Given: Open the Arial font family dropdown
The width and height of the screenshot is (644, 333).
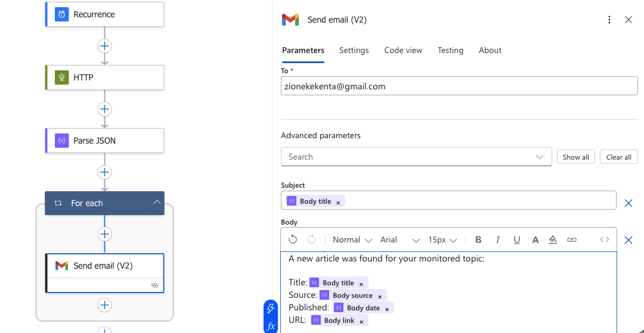Looking at the screenshot, I should tap(400, 239).
